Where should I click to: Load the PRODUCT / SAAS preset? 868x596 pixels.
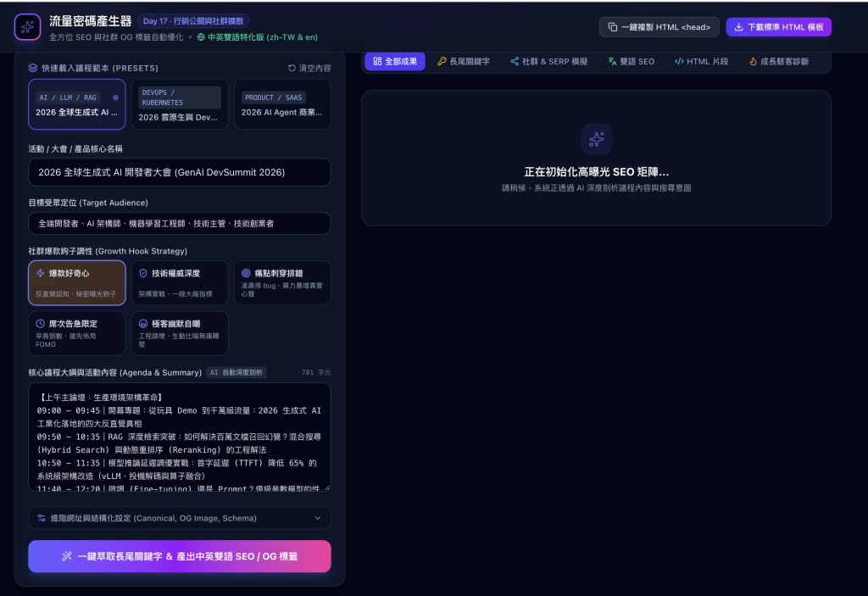pos(282,104)
